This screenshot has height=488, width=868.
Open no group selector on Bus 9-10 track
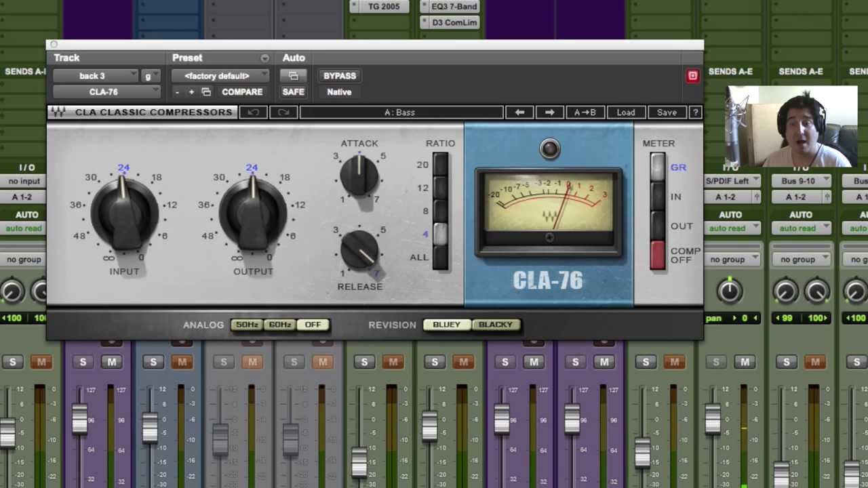[x=802, y=260]
